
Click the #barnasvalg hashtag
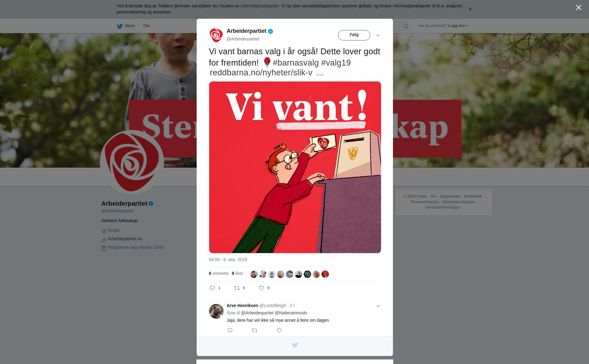[296, 63]
